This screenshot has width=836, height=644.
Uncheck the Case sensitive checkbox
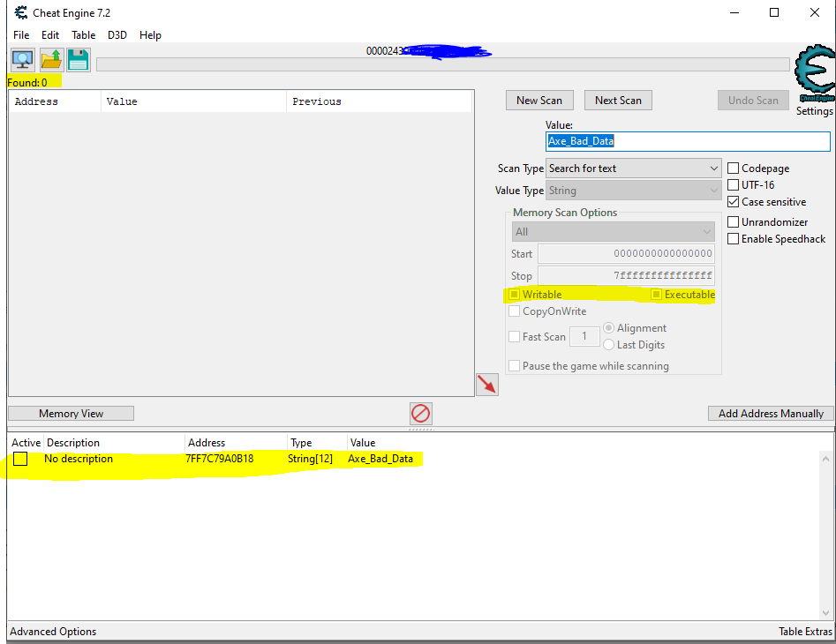pyautogui.click(x=734, y=202)
